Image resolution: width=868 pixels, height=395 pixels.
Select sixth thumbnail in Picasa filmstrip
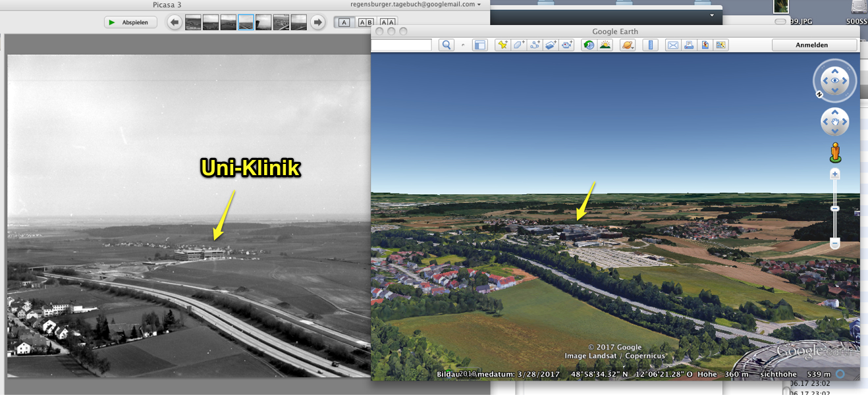pos(281,22)
